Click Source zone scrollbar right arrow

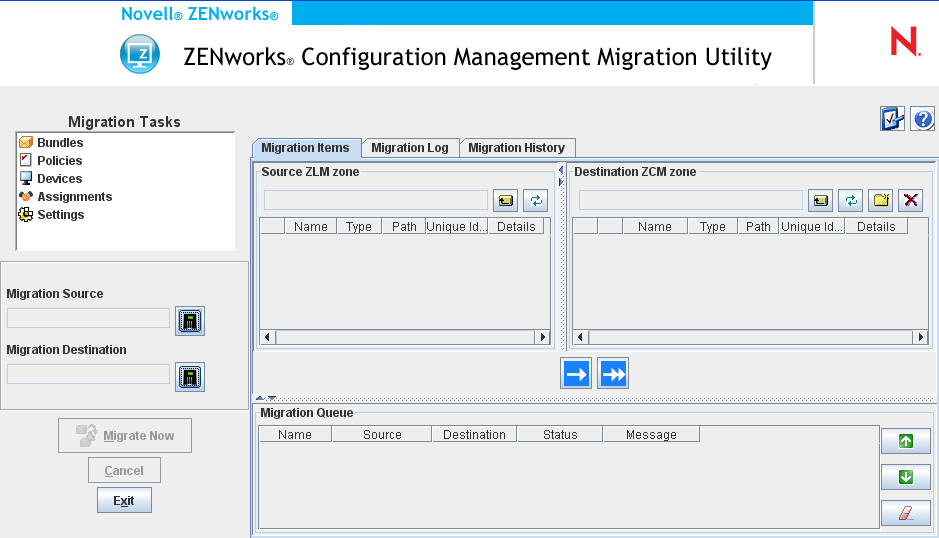pos(543,337)
